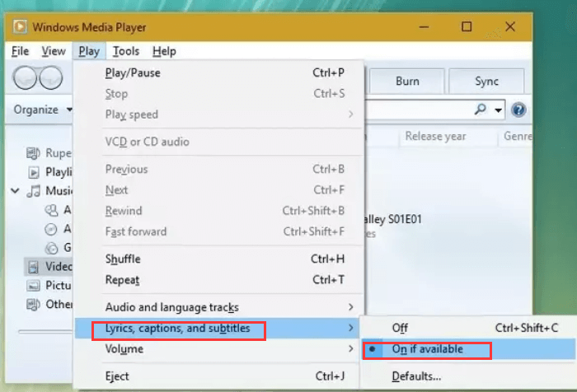Image resolution: width=577 pixels, height=392 pixels.
Task: Open the Tools menu
Action: coord(126,51)
